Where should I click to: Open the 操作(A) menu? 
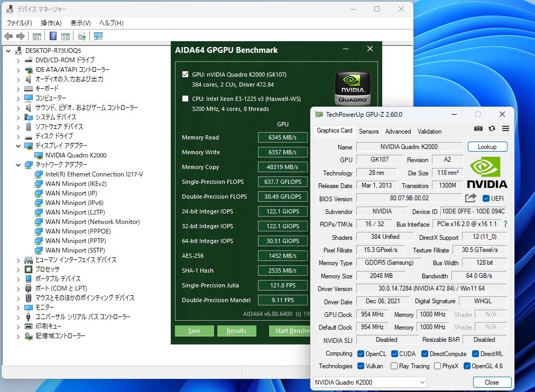click(x=51, y=23)
